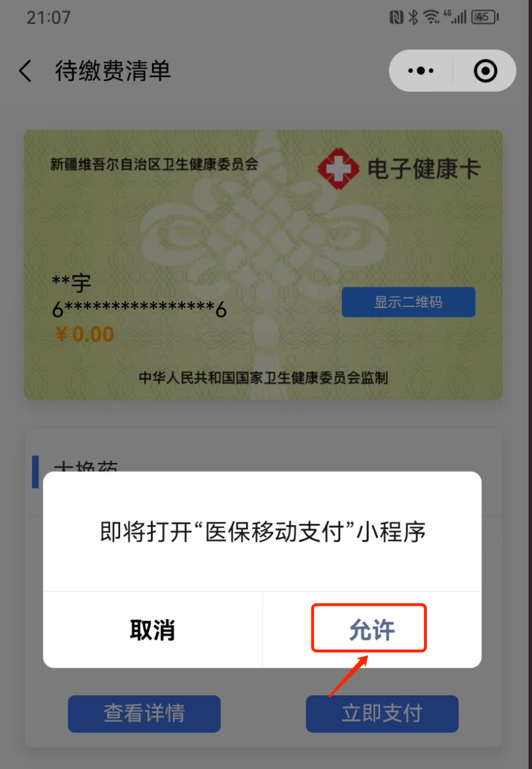532x769 pixels.
Task: Open the three-dot more menu
Action: click(421, 71)
